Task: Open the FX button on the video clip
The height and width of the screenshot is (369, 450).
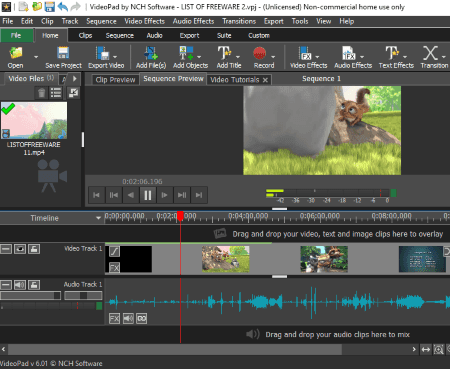Action: click(x=114, y=267)
